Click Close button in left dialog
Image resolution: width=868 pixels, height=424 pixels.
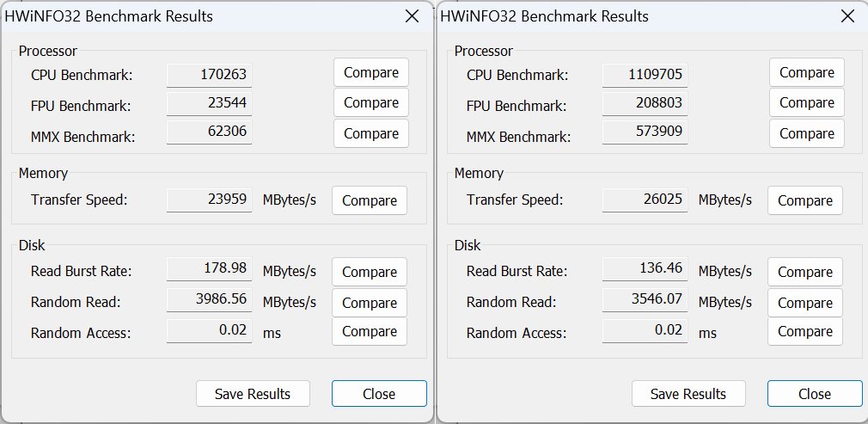pyautogui.click(x=379, y=394)
